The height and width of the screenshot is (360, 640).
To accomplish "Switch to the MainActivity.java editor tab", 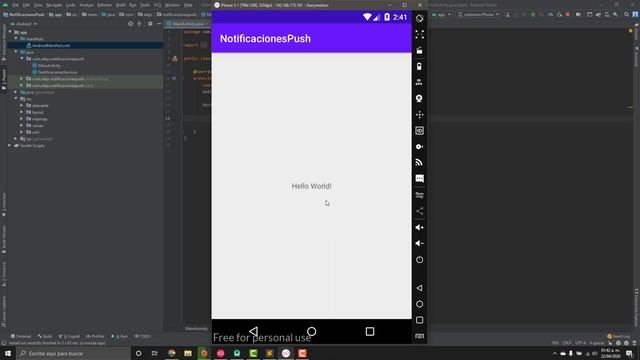I will click(187, 24).
